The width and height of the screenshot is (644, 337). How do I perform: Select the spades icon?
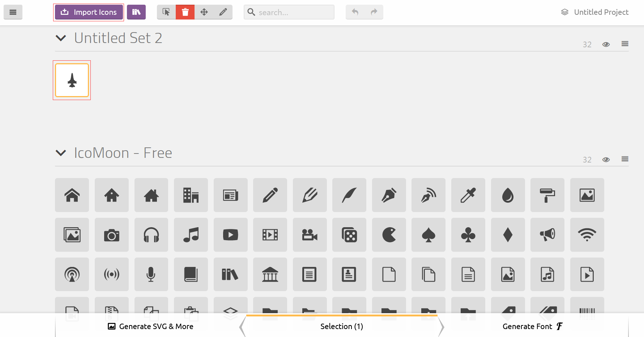click(428, 235)
